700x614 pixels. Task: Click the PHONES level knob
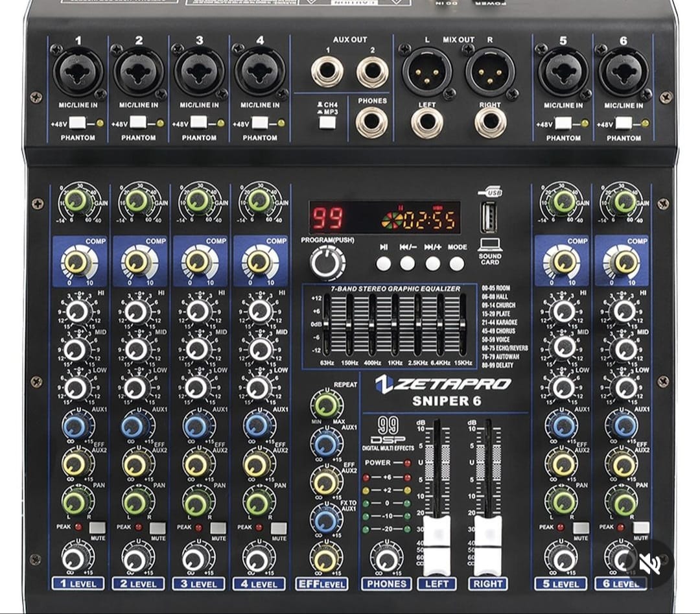pyautogui.click(x=386, y=559)
